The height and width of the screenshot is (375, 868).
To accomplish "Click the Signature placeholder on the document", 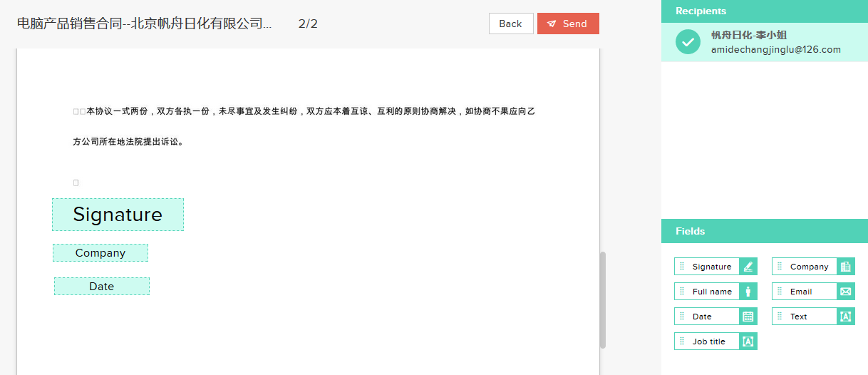I will click(118, 215).
